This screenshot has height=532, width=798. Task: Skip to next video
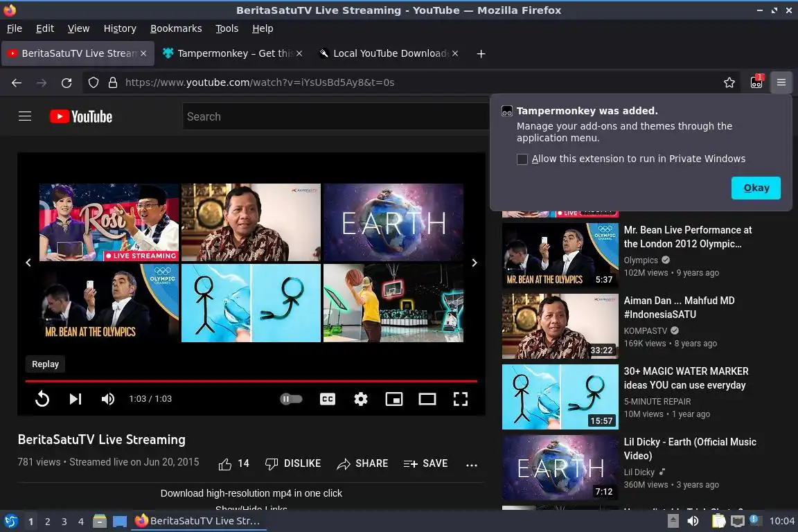76,398
